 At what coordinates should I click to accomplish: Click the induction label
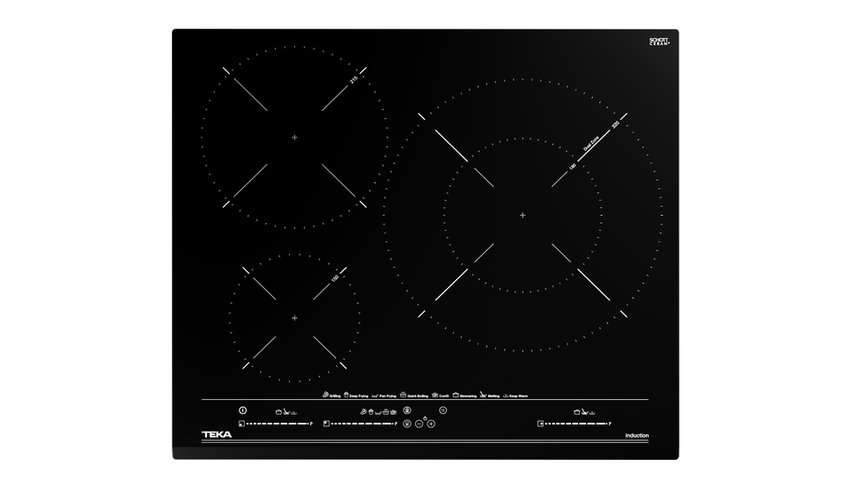(636, 435)
